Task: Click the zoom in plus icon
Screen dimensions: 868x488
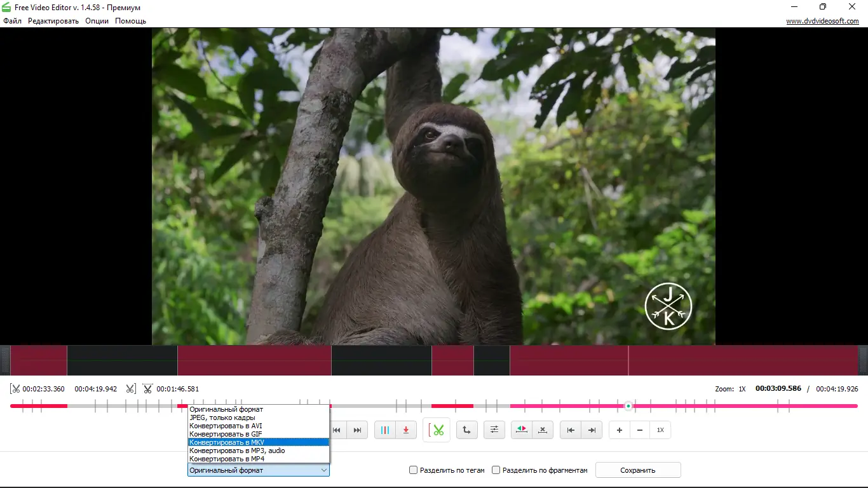Action: (x=619, y=430)
